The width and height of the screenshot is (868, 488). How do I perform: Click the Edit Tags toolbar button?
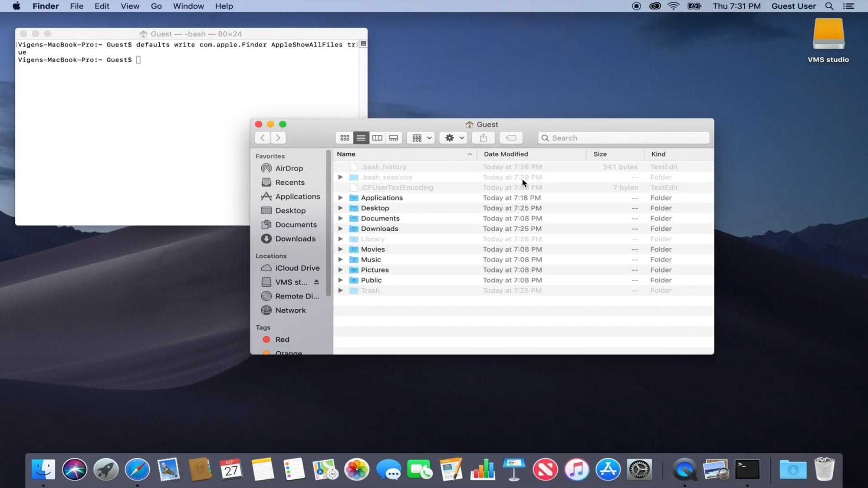pyautogui.click(x=511, y=138)
